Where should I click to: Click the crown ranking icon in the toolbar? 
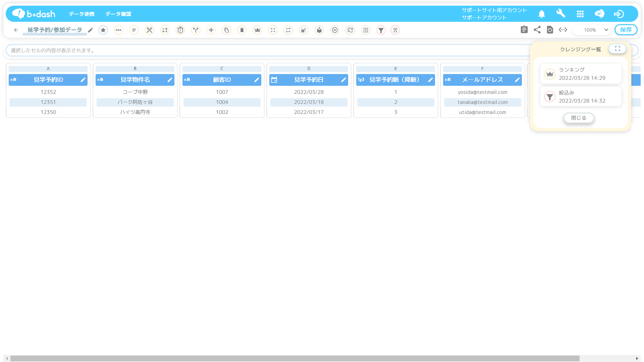257,30
